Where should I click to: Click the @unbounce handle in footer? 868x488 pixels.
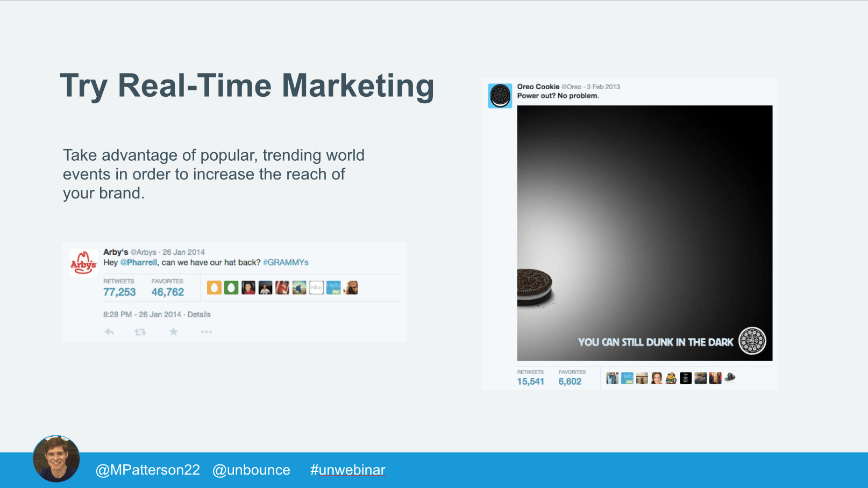251,470
